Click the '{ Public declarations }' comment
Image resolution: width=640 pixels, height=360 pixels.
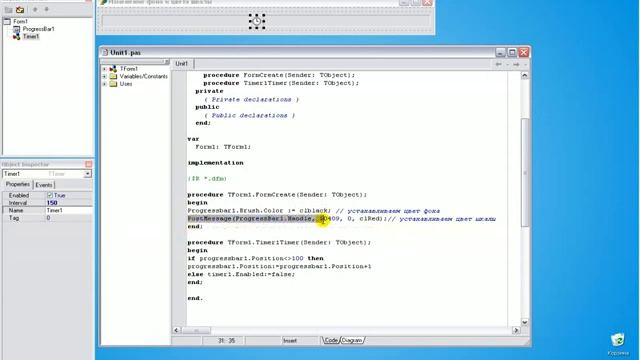[249, 115]
